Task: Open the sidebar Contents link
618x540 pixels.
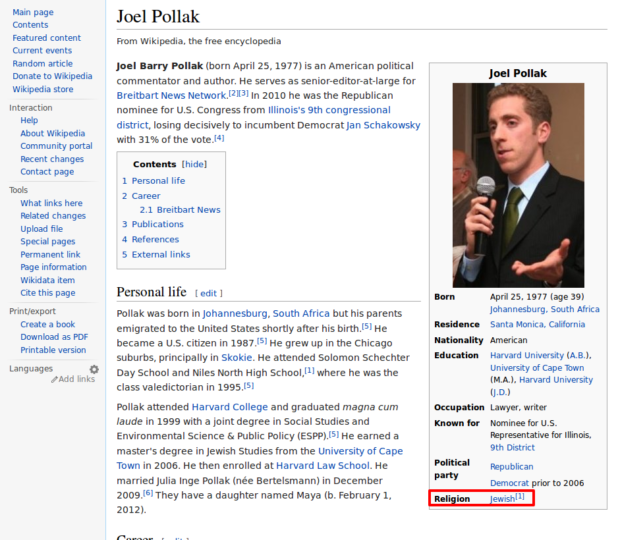Action: (30, 25)
